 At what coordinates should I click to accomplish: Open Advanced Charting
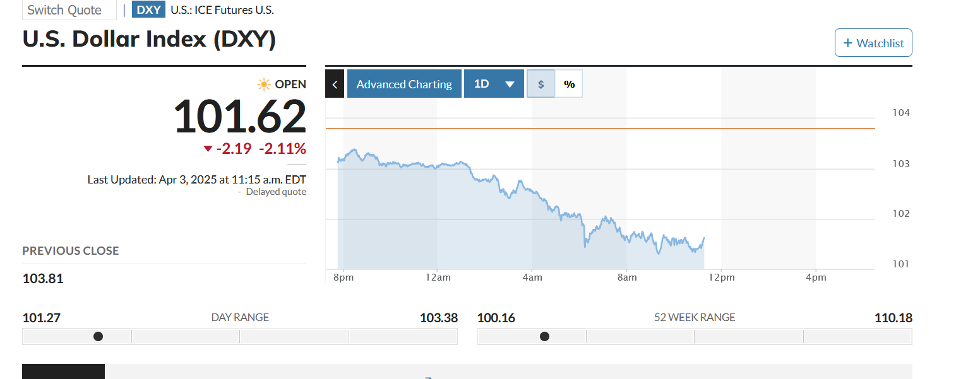tap(404, 84)
